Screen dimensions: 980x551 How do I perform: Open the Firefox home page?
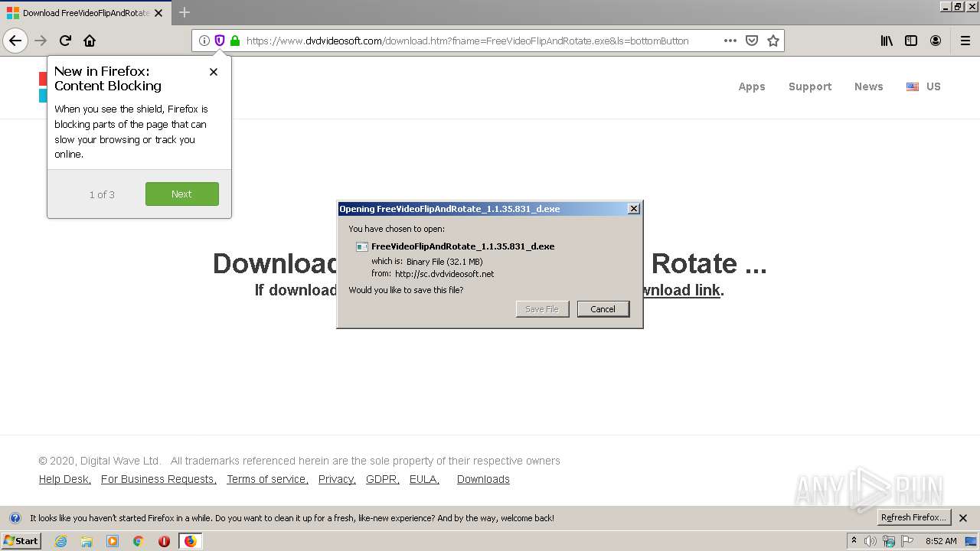[x=90, y=41]
